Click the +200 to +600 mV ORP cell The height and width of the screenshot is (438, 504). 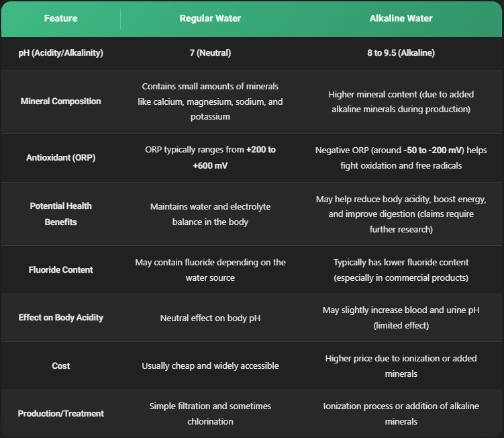[x=210, y=157]
